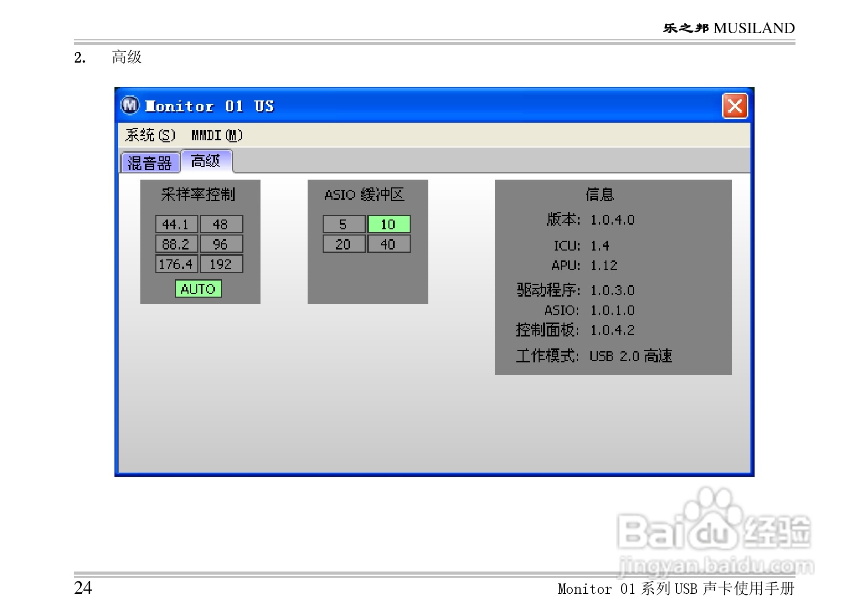The image size is (868, 615).
Task: Click the Monitor 01 US app icon
Action: click(130, 106)
